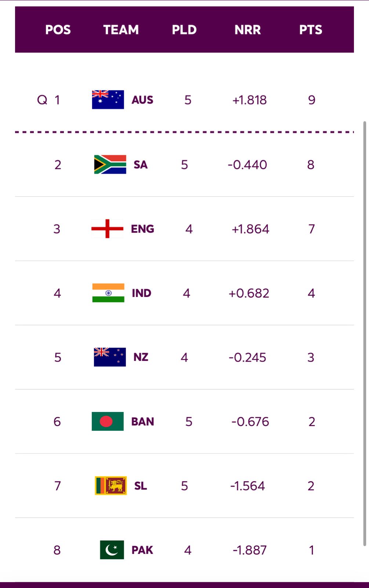Sort standings by NRR header
Viewport: 369px width, 588px height.
pyautogui.click(x=247, y=30)
